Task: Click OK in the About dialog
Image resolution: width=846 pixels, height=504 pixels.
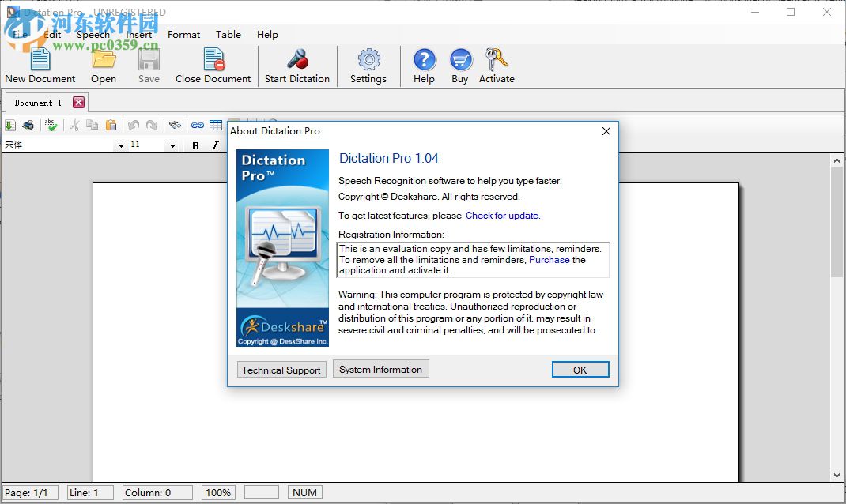Action: tap(580, 369)
